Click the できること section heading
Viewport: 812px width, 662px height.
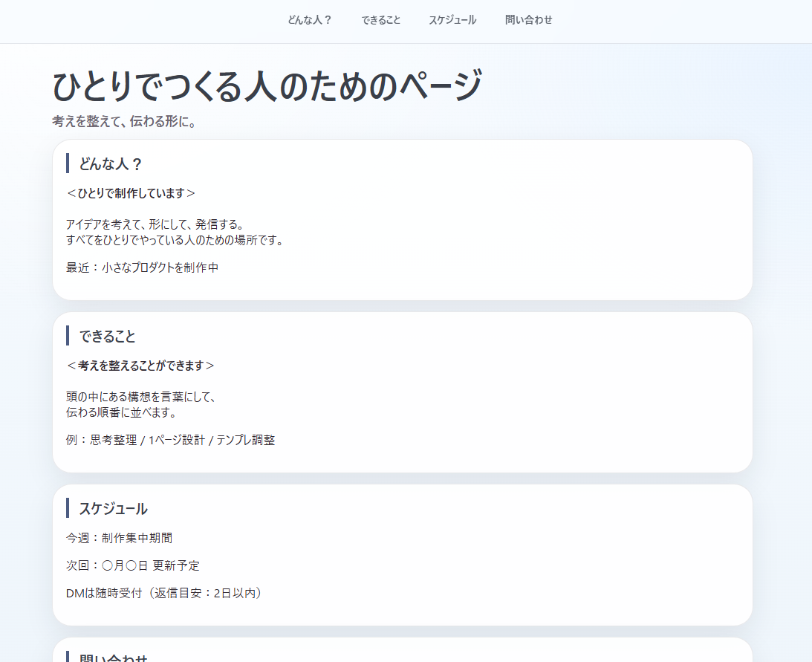coord(107,336)
